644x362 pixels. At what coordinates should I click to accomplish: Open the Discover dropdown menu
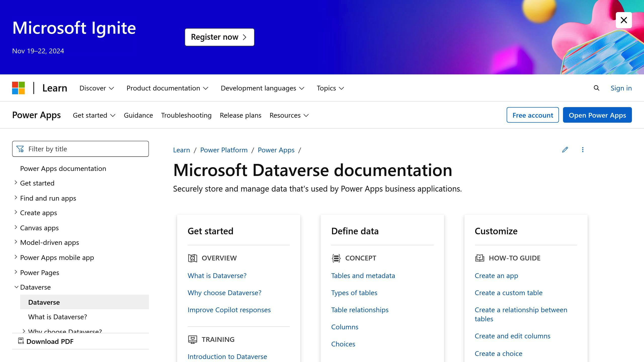click(x=97, y=88)
